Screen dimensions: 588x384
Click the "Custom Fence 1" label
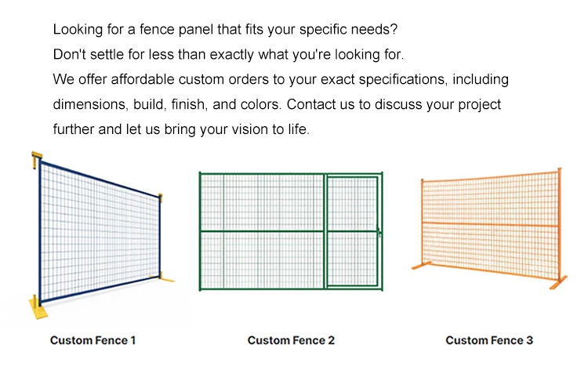pyautogui.click(x=93, y=340)
